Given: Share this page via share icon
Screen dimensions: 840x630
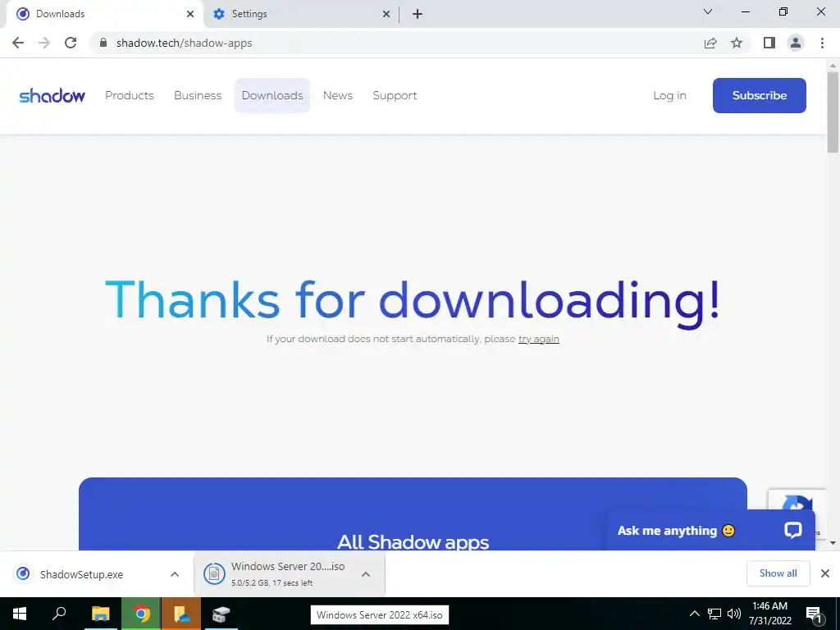Looking at the screenshot, I should coord(710,43).
